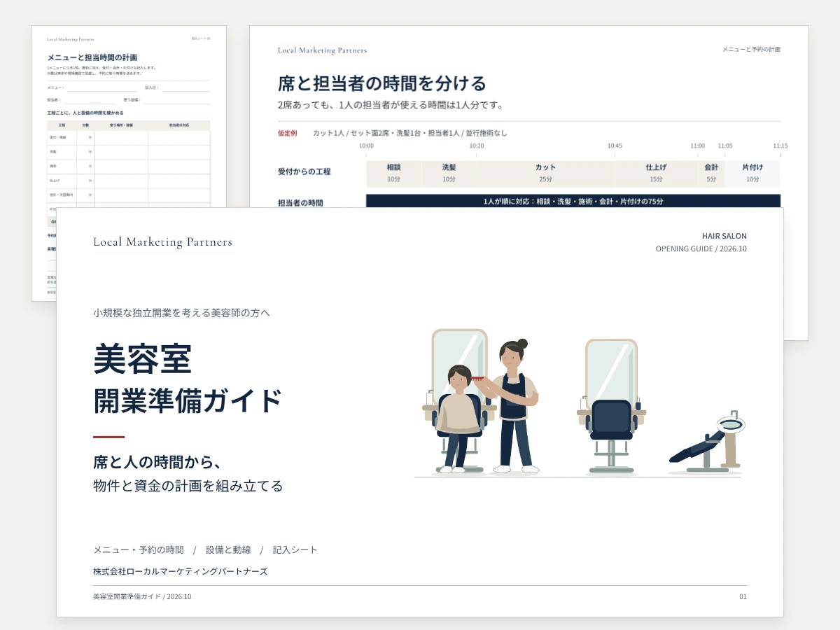
Task: Click the line 物件と資金の計画を組み立てる
Action: (x=188, y=486)
